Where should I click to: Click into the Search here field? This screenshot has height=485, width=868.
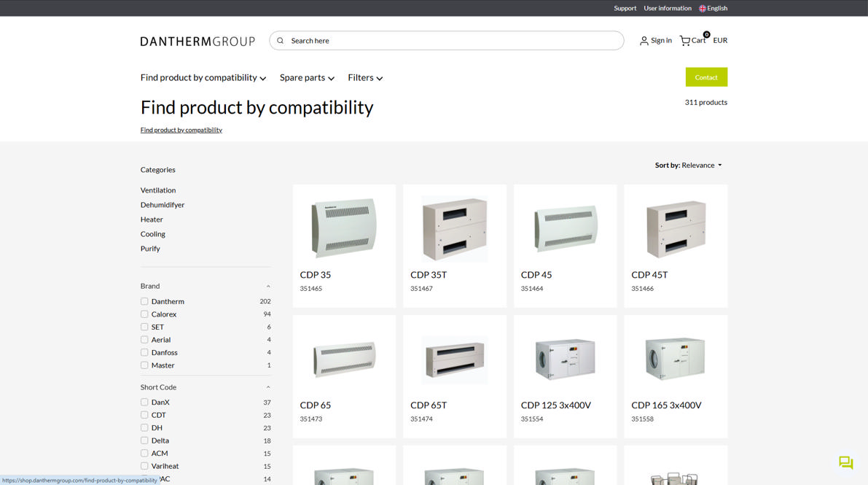[x=452, y=41]
